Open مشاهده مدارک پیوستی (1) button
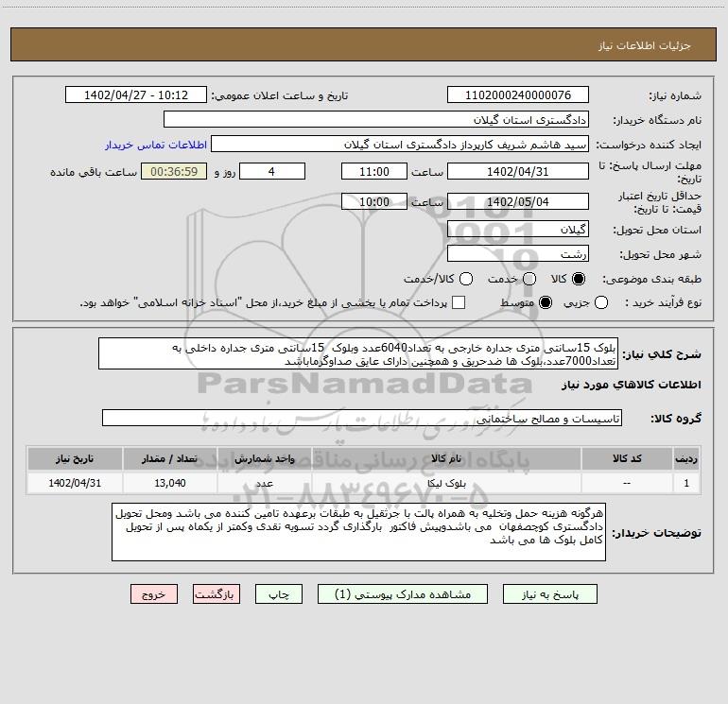Image resolution: width=728 pixels, height=704 pixels. (x=403, y=594)
